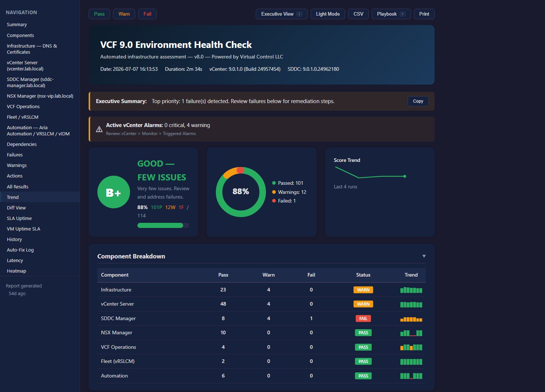Click the Infrastructure WARN status badge
The image size is (545, 392).
click(x=363, y=290)
